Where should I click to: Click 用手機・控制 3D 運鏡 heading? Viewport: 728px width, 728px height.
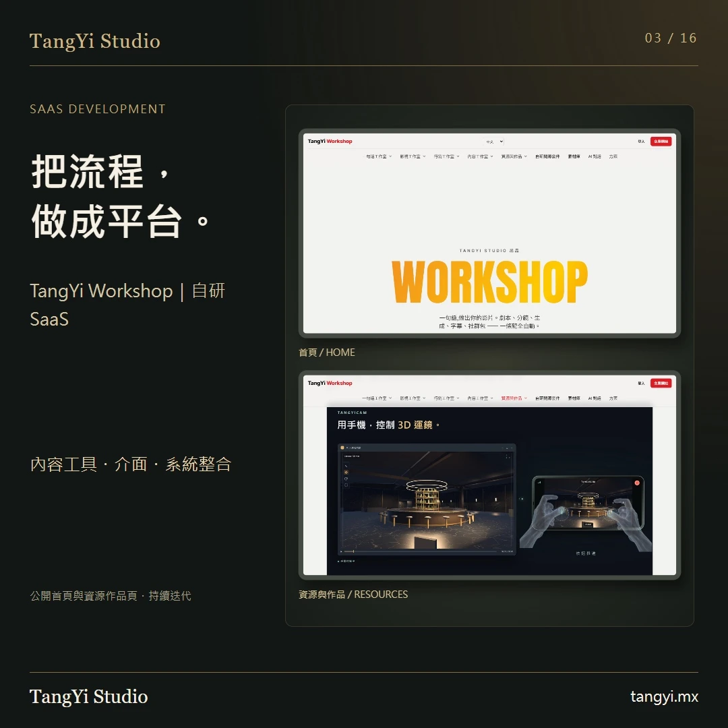388,425
